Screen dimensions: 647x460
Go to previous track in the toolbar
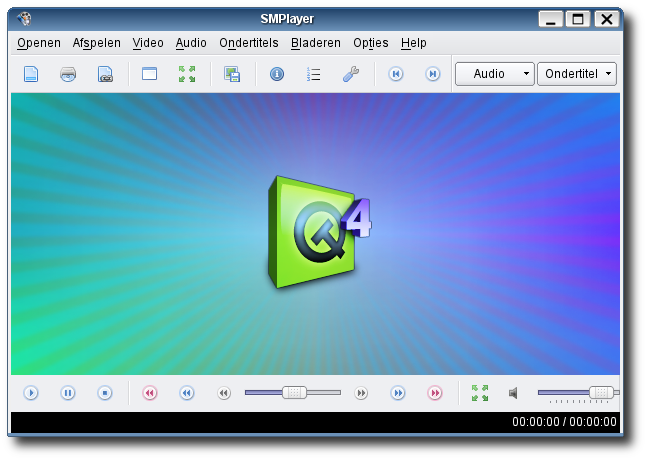click(396, 74)
